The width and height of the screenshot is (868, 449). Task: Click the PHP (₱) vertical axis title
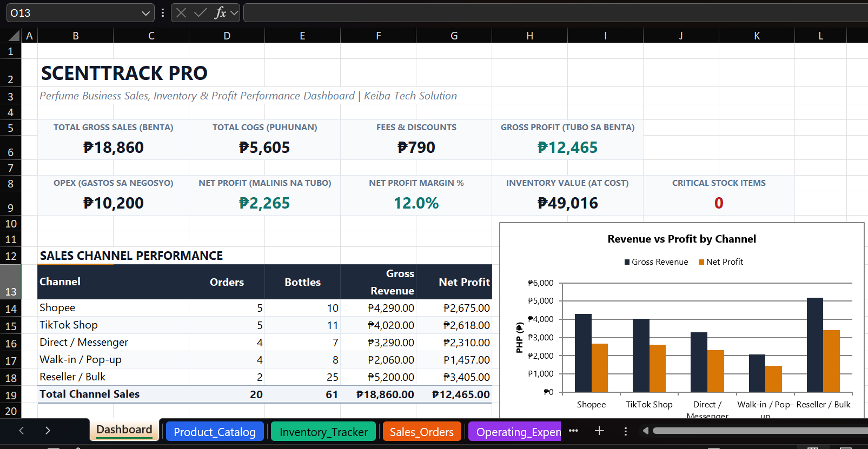(520, 338)
